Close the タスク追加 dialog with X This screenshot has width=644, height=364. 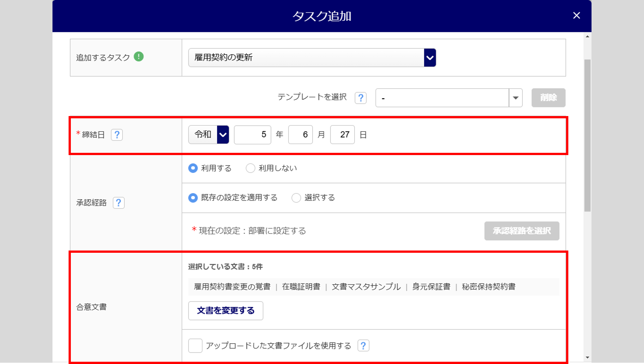tap(576, 15)
